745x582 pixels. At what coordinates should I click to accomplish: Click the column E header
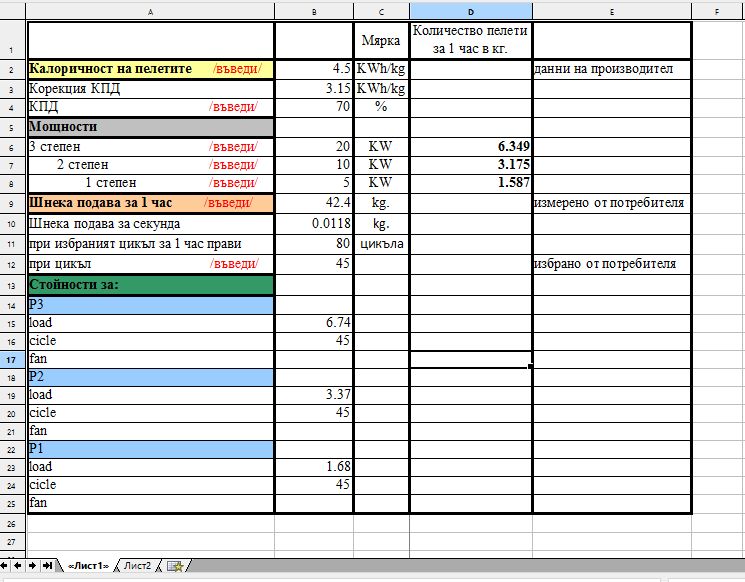click(x=610, y=11)
